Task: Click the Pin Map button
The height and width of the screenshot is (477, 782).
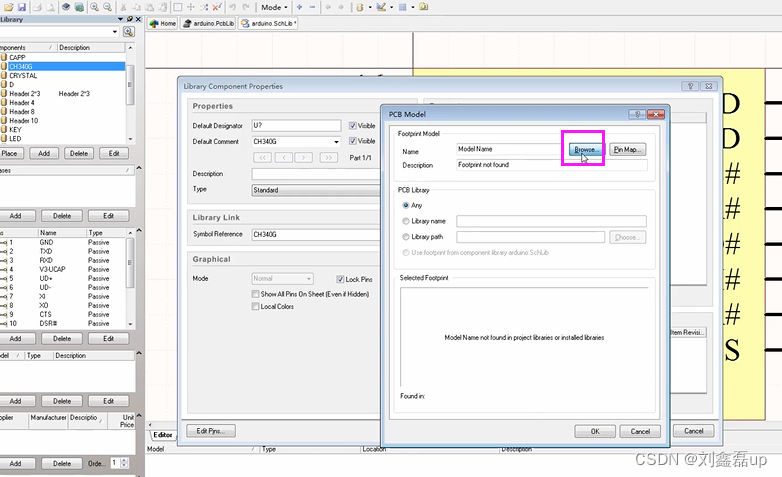Action: [x=628, y=149]
